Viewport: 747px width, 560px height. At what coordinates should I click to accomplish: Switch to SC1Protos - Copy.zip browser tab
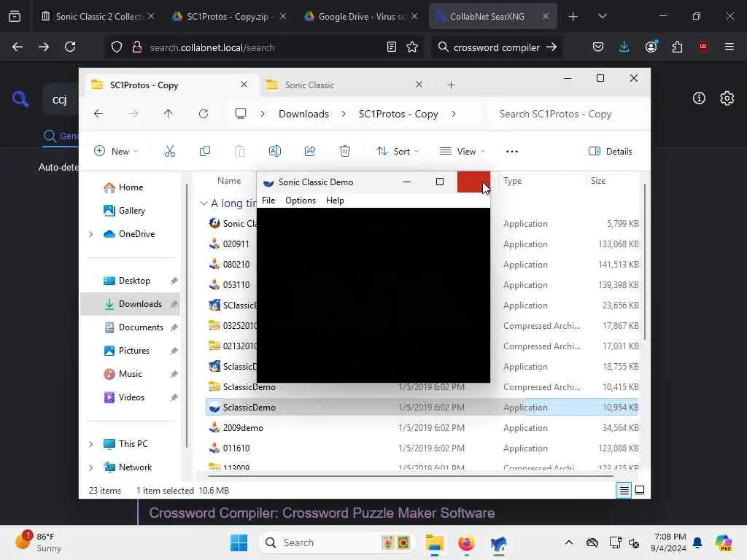230,16
